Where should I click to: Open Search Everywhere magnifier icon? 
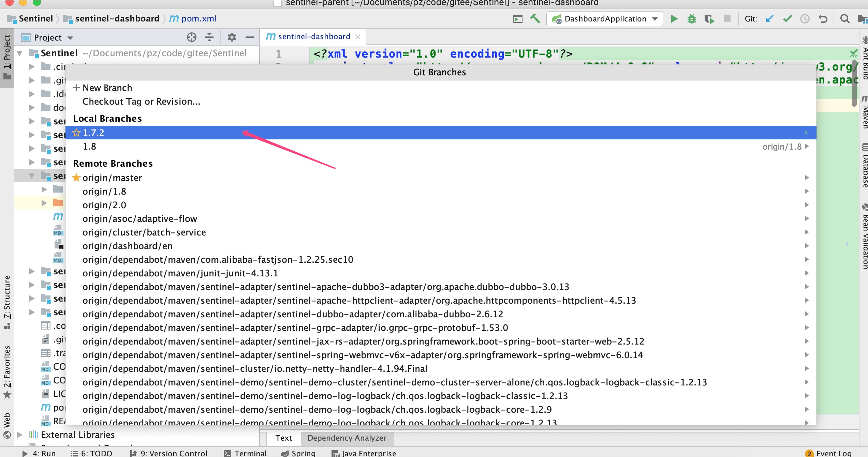[845, 19]
